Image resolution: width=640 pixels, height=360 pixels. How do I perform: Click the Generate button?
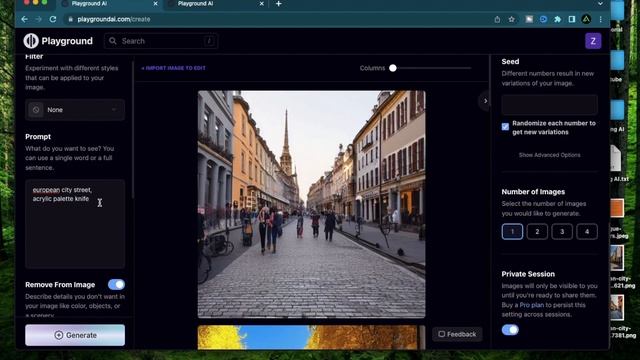(75, 335)
